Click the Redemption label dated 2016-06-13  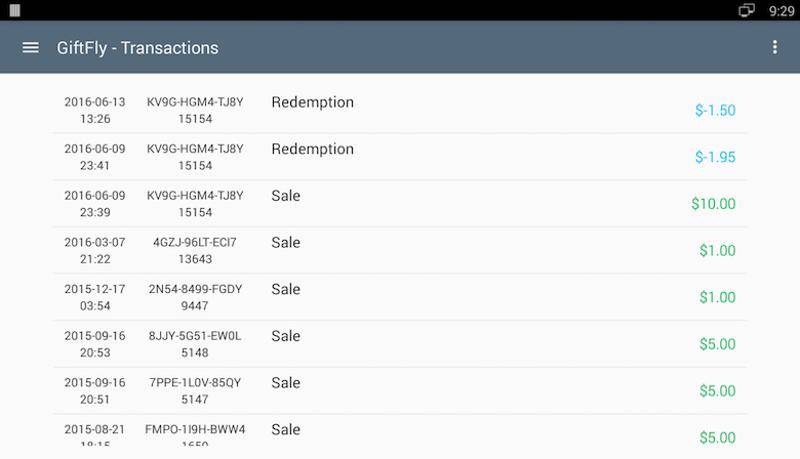coord(312,102)
